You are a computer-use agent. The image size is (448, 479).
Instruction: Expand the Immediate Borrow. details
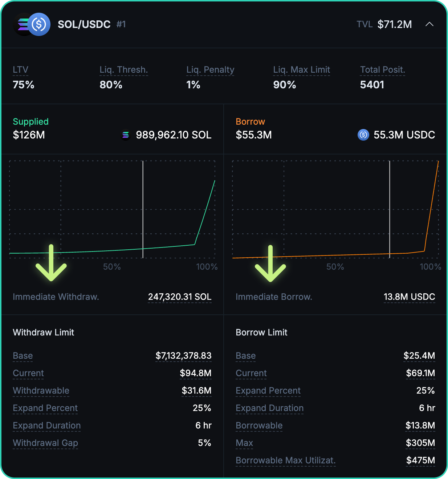click(274, 297)
